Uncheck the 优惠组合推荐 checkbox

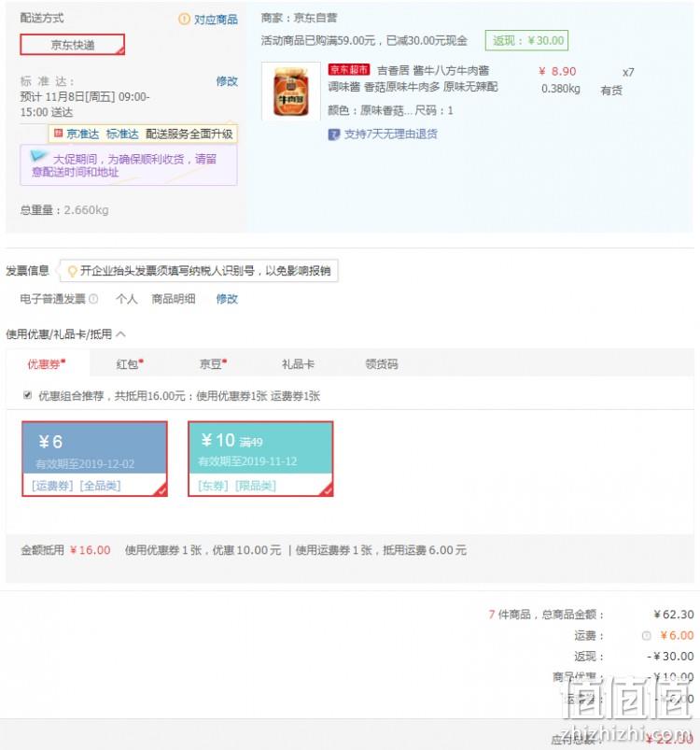(x=27, y=395)
